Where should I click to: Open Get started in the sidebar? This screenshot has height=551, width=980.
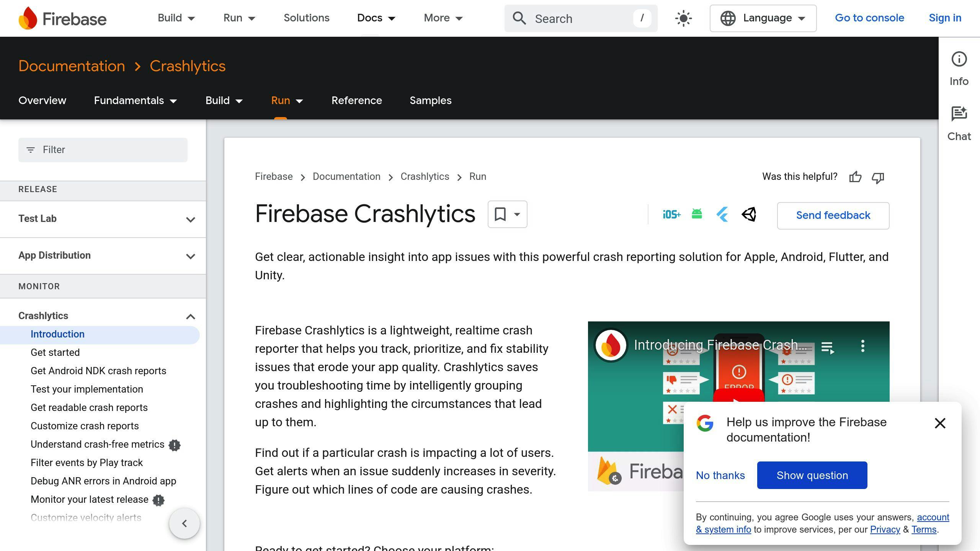click(55, 352)
